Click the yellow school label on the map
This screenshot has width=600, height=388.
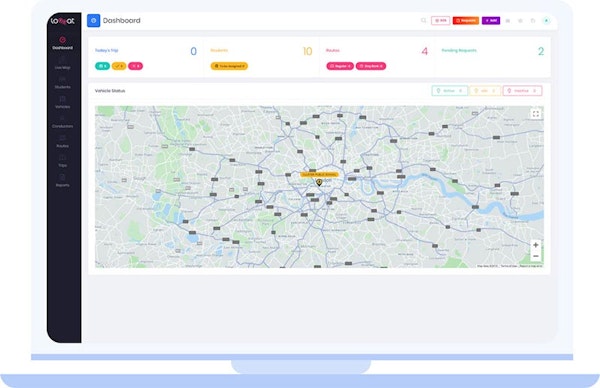[x=319, y=174]
